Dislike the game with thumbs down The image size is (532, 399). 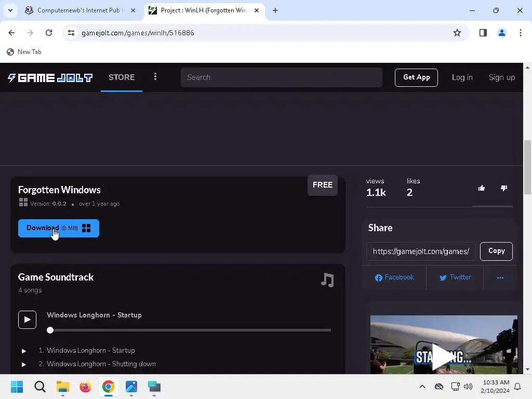point(504,188)
